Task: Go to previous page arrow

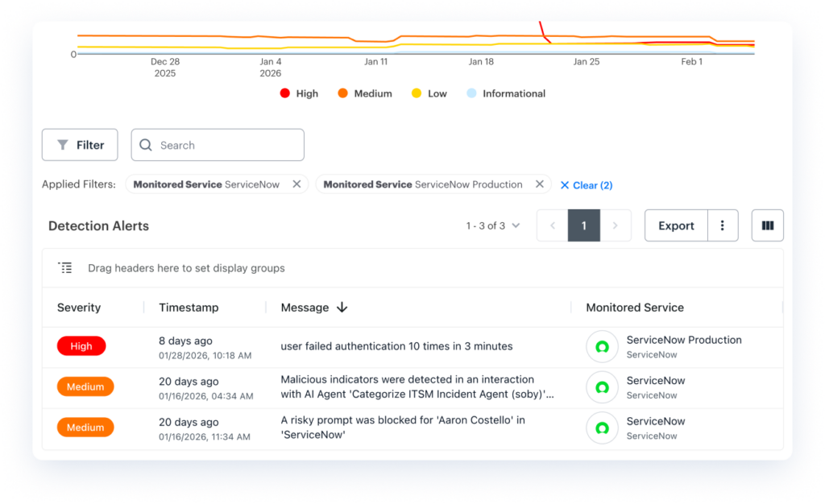Action: (553, 226)
